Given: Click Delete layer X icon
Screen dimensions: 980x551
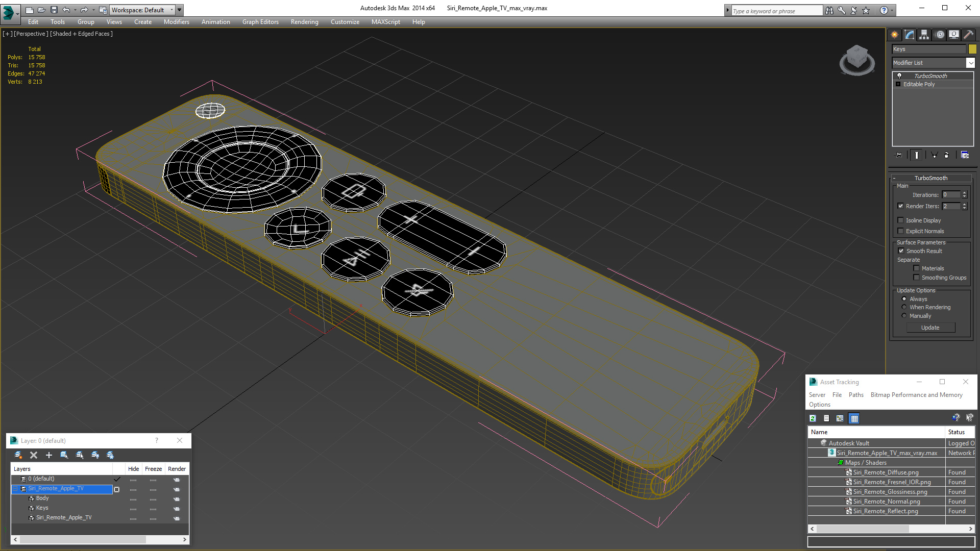Looking at the screenshot, I should [34, 455].
